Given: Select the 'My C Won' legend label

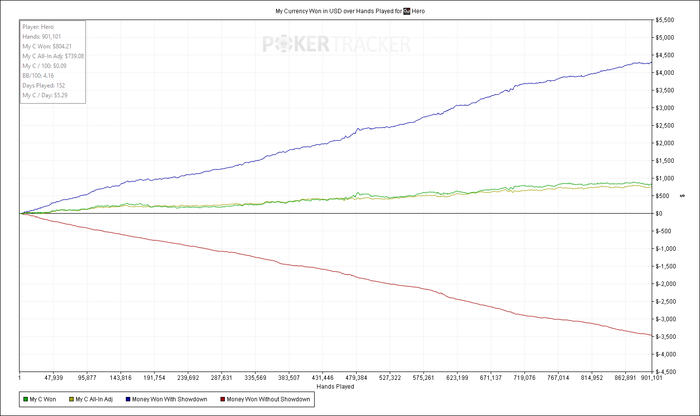Looking at the screenshot, I should (43, 399).
